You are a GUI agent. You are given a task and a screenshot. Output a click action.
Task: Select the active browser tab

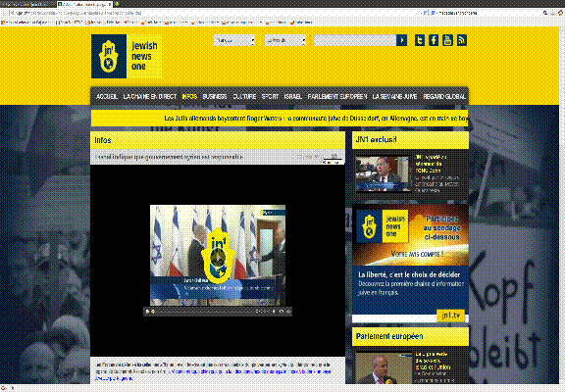tap(84, 4)
